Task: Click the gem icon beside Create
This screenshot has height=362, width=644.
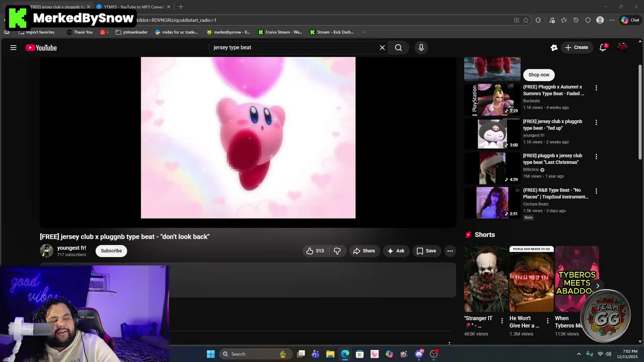Action: coord(554,48)
